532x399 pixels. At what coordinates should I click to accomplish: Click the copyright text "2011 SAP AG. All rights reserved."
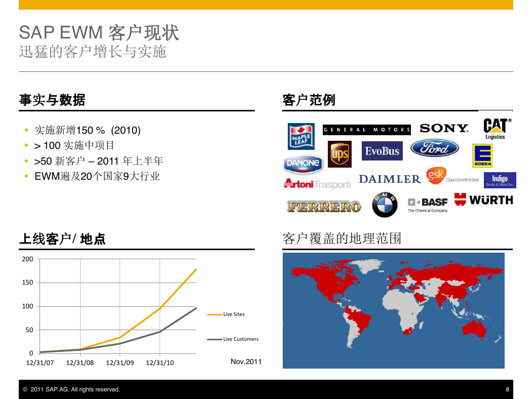click(x=75, y=389)
